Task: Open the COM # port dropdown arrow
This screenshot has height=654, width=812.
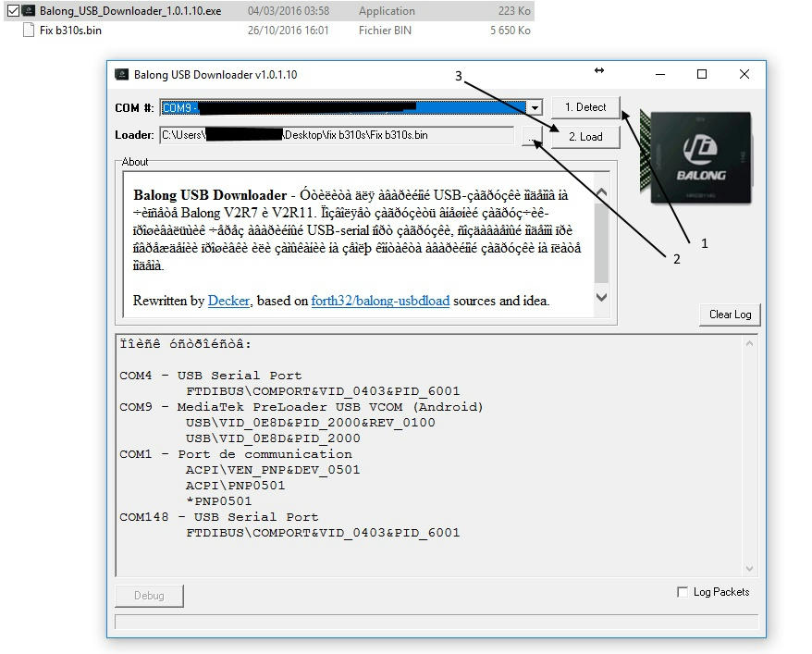Action: point(534,107)
